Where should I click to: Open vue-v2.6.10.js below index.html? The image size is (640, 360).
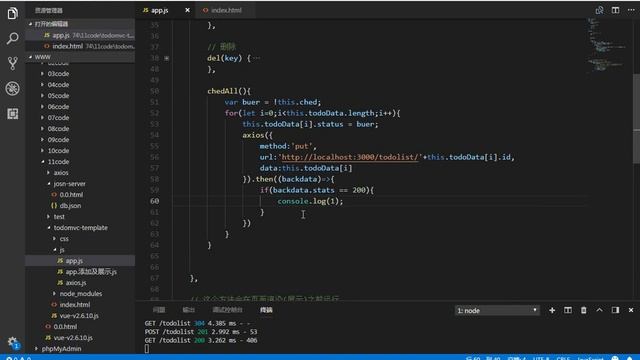coord(79,316)
